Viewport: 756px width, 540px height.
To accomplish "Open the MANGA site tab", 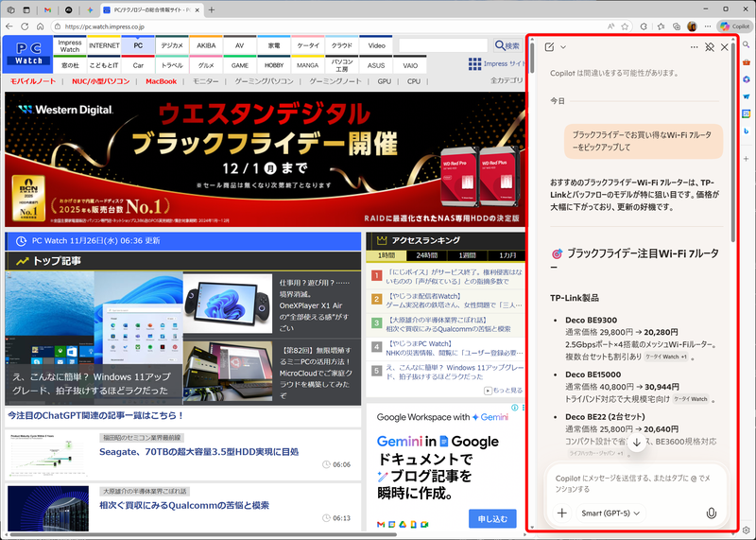I will pos(308,65).
